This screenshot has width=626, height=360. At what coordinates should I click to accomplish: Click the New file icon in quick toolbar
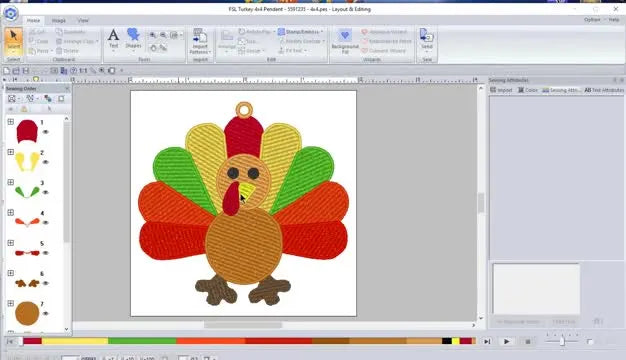6,71
